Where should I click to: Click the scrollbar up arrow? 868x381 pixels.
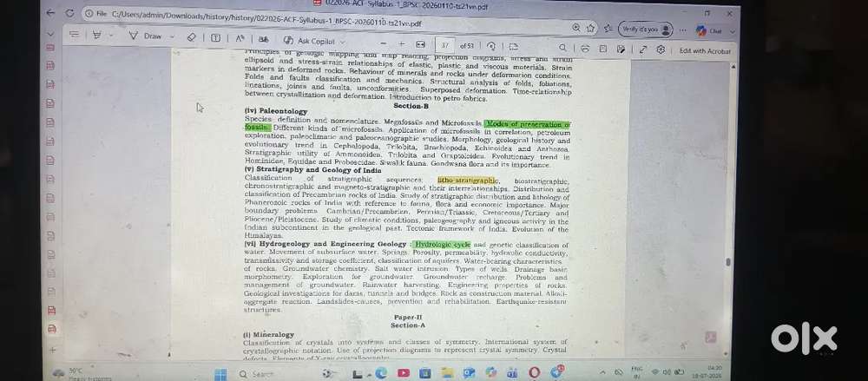(x=733, y=67)
